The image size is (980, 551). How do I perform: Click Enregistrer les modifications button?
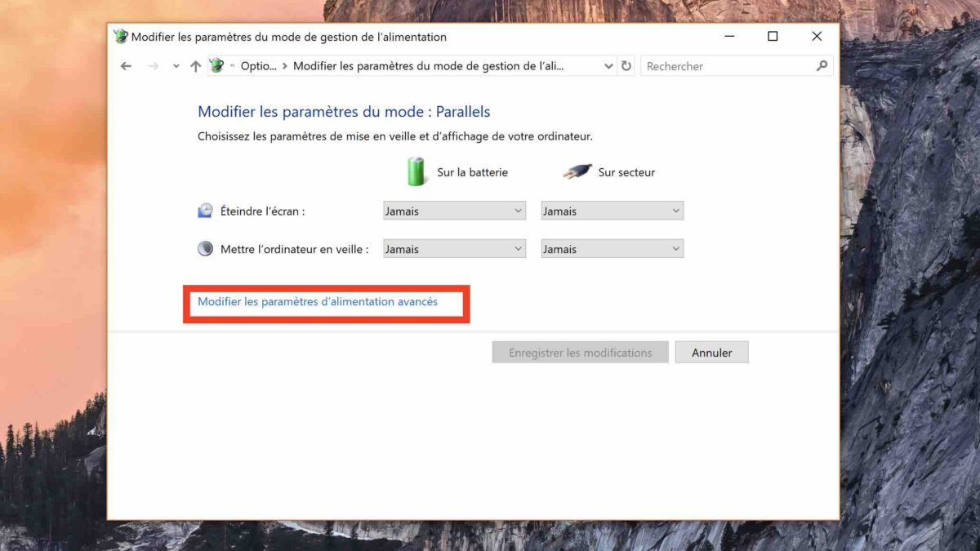[x=581, y=353]
